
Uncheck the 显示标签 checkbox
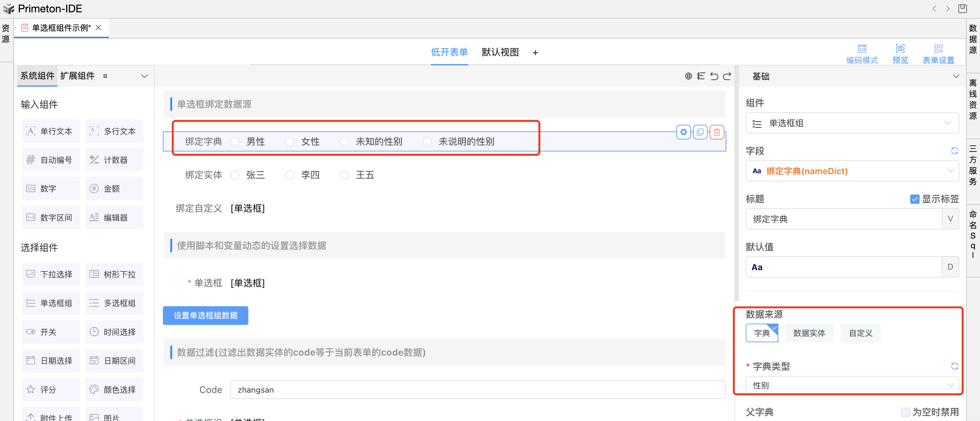tap(915, 199)
